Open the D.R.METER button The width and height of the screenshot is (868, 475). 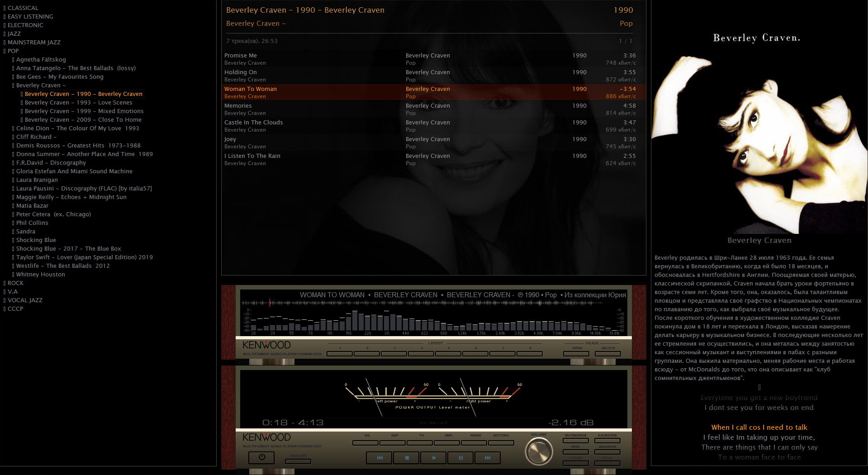coord(607,441)
